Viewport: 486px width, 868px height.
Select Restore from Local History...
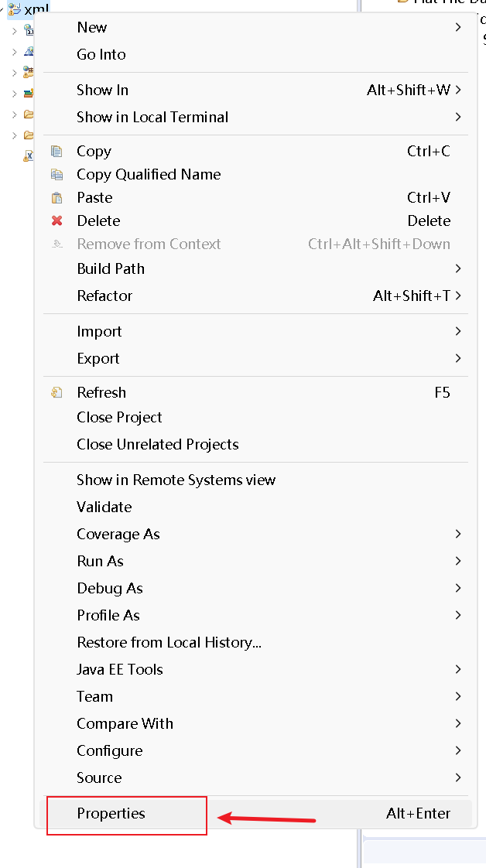click(169, 643)
